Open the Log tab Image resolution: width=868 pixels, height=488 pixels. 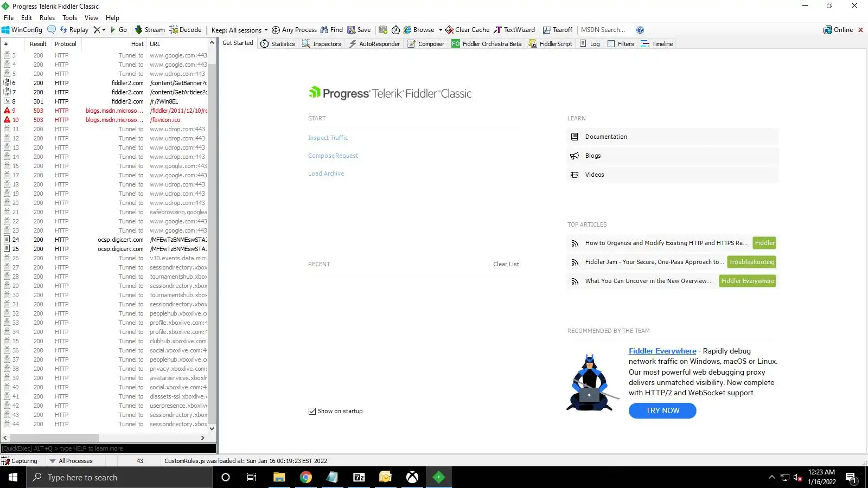(590, 44)
